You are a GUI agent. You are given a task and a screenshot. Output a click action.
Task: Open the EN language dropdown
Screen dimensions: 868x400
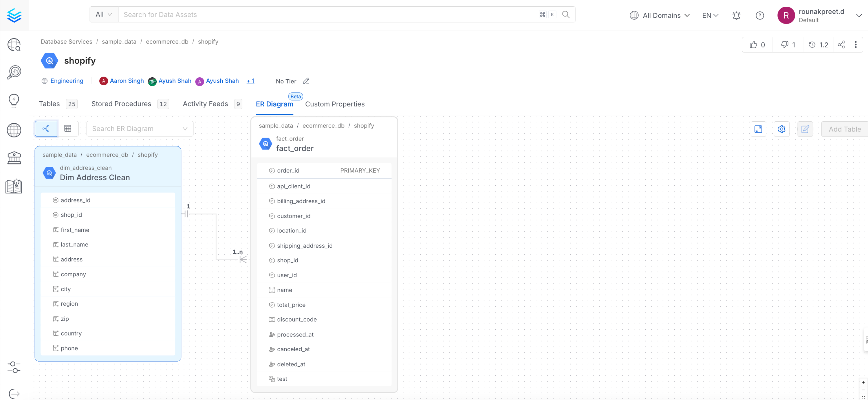[x=710, y=15]
